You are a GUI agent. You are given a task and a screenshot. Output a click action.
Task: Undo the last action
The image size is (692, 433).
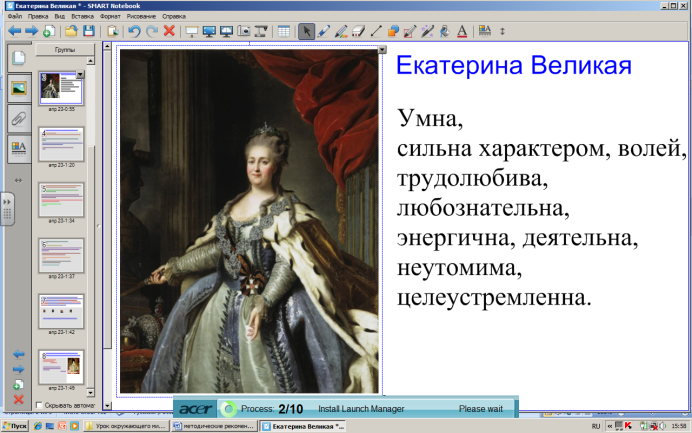134,31
